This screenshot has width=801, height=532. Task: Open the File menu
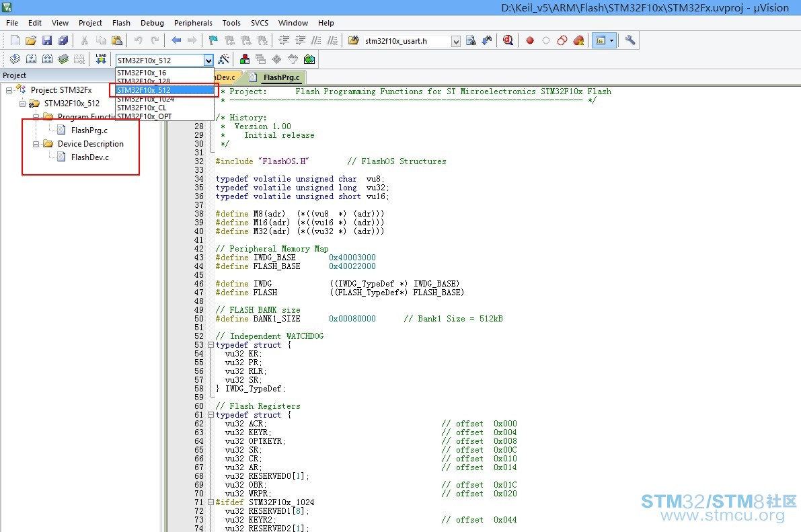point(11,23)
